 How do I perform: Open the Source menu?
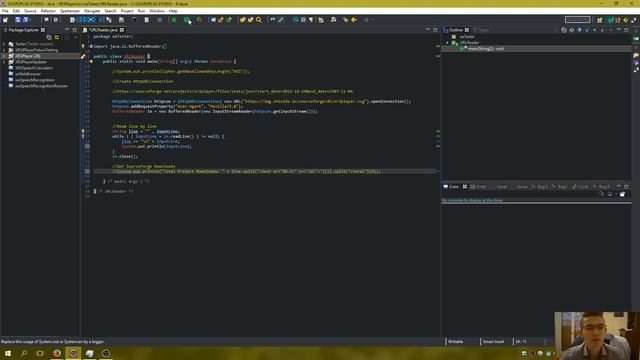30,11
